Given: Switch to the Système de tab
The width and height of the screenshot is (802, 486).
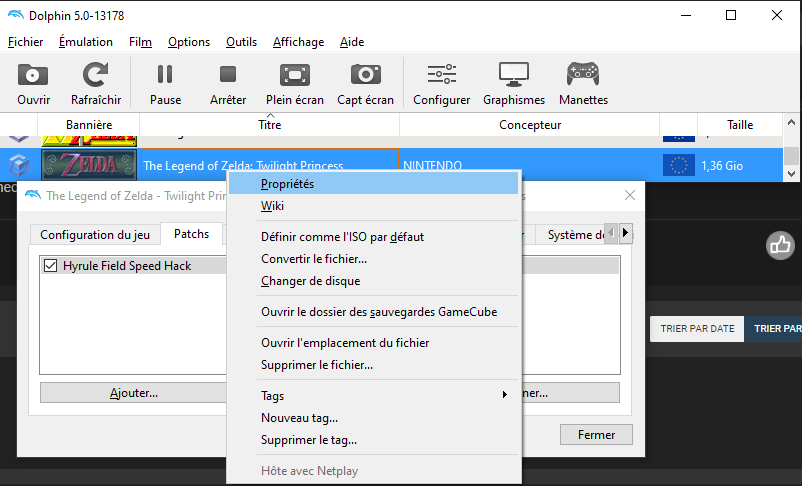Looking at the screenshot, I should pyautogui.click(x=570, y=235).
